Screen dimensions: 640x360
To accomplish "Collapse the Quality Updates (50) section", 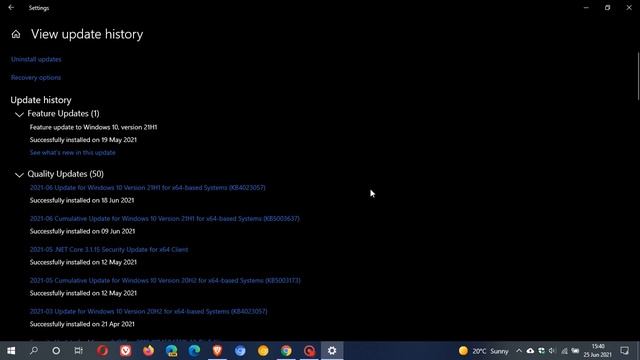I will [19, 175].
